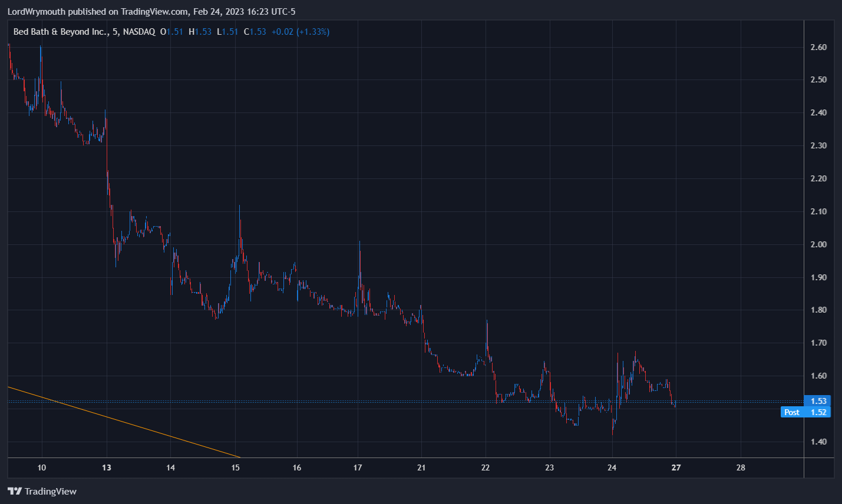Click the close value 'C1.53'
The image size is (842, 504).
tap(255, 32)
